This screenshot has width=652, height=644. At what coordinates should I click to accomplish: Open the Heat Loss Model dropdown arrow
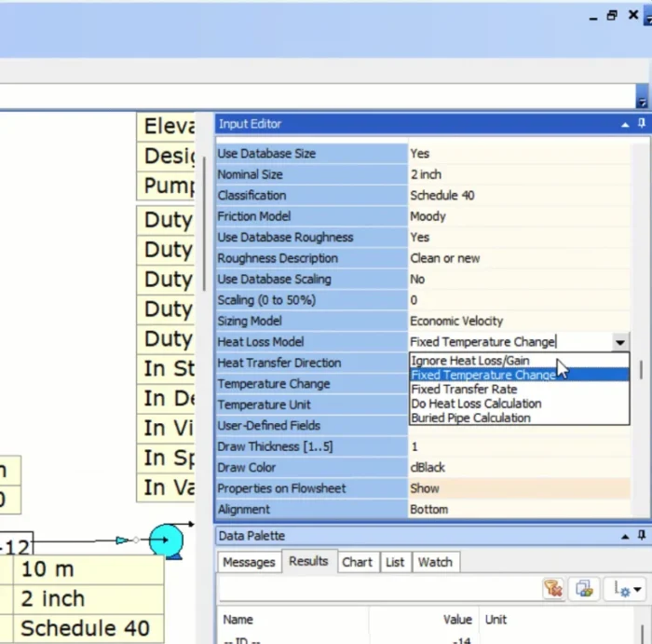(620, 342)
